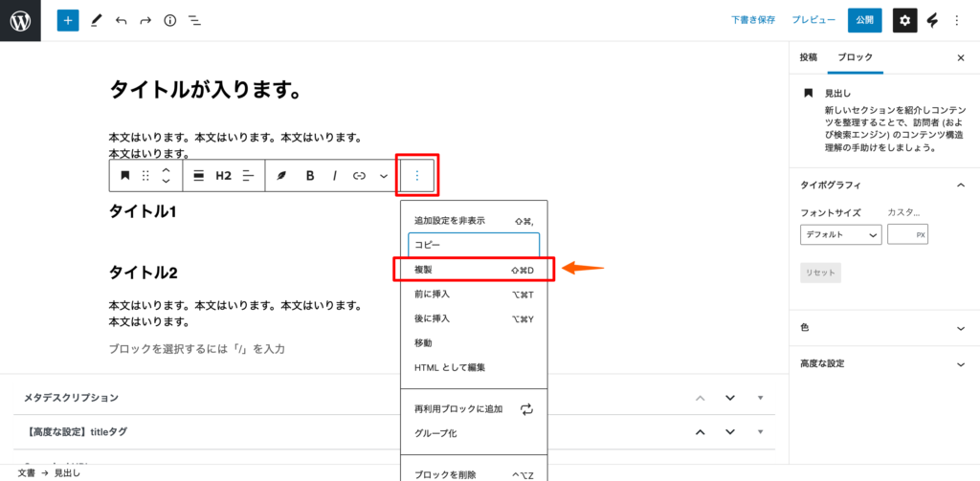Click the custom font size input field
The height and width of the screenshot is (481, 980).
[905, 234]
